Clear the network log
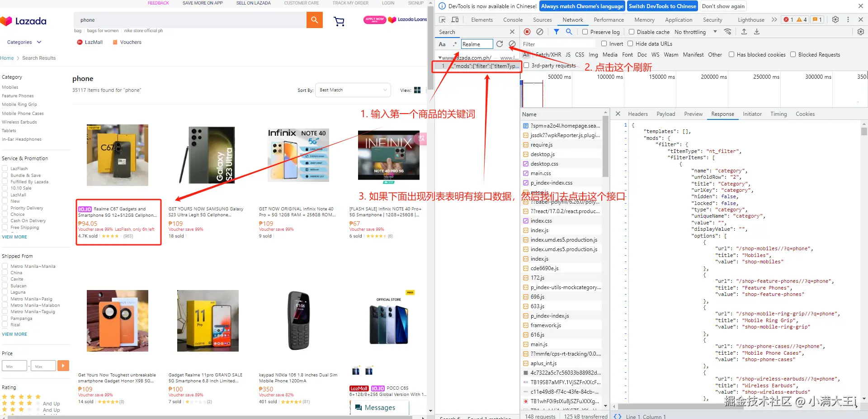The image size is (868, 419). pyautogui.click(x=540, y=32)
